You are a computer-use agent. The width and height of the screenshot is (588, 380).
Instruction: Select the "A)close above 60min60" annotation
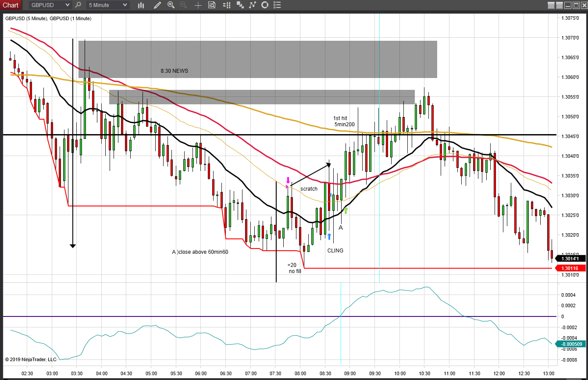pos(200,252)
